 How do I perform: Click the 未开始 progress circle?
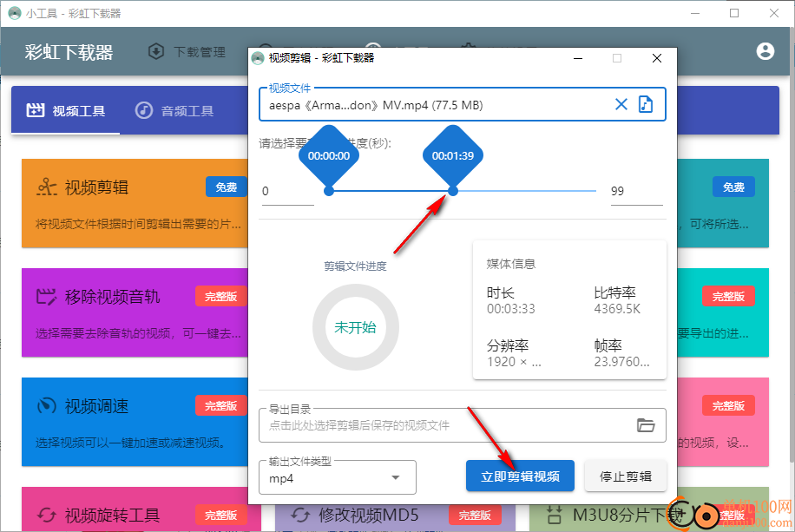(x=356, y=327)
